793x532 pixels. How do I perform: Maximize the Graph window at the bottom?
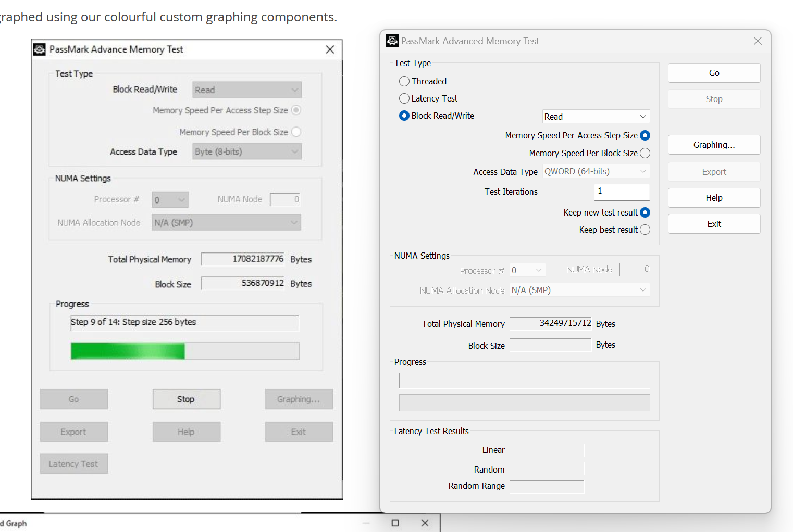pos(395,523)
